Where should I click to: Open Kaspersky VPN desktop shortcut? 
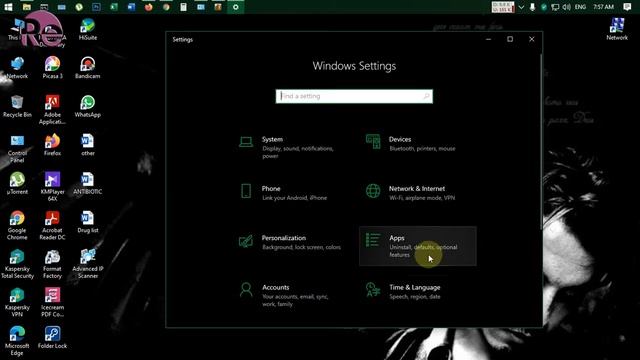(x=17, y=302)
